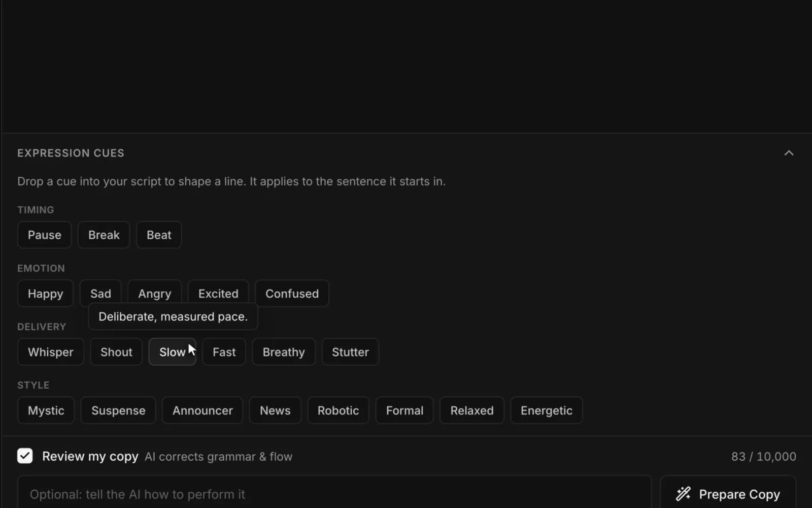Insert the Break timing cue
The height and width of the screenshot is (508, 812).
tap(104, 235)
